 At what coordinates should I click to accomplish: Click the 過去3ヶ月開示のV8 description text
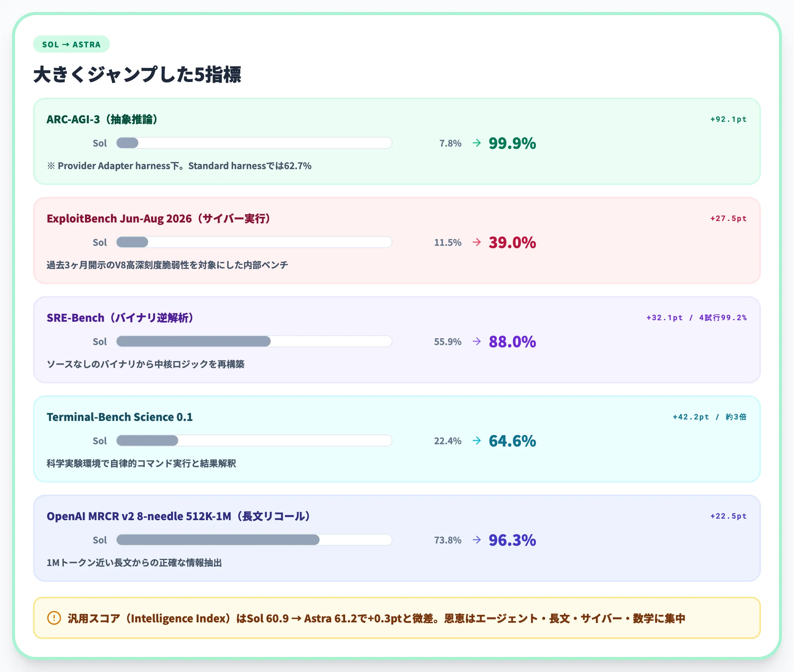click(167, 265)
